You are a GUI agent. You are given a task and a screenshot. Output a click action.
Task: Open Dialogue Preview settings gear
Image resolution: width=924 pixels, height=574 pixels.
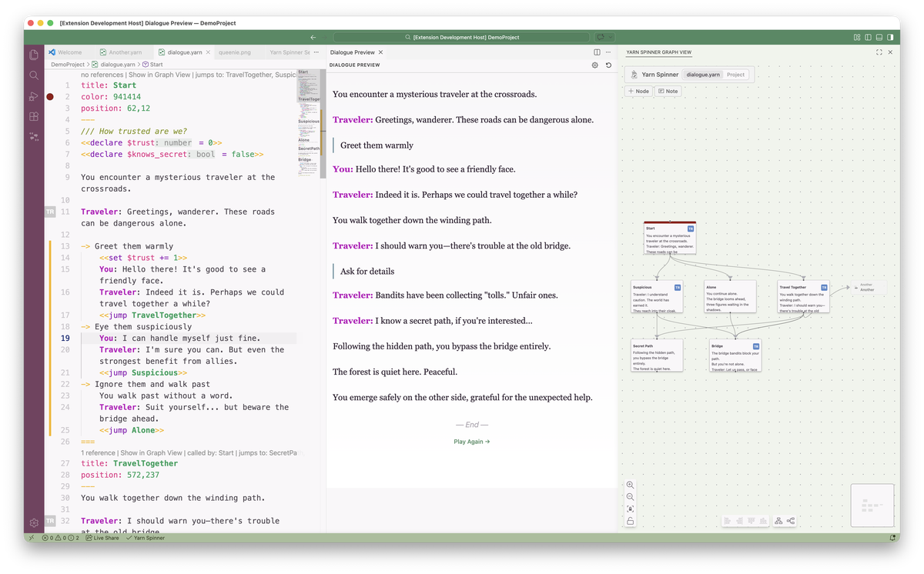point(594,65)
